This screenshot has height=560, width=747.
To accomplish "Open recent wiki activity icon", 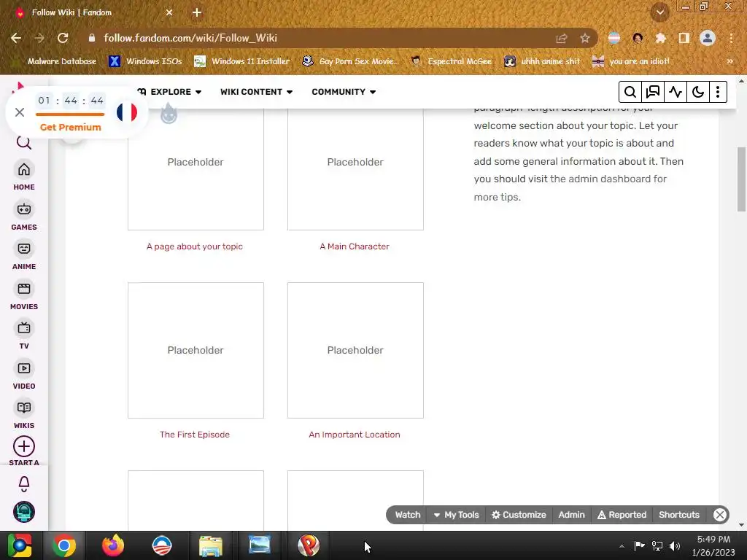I will (x=675, y=92).
